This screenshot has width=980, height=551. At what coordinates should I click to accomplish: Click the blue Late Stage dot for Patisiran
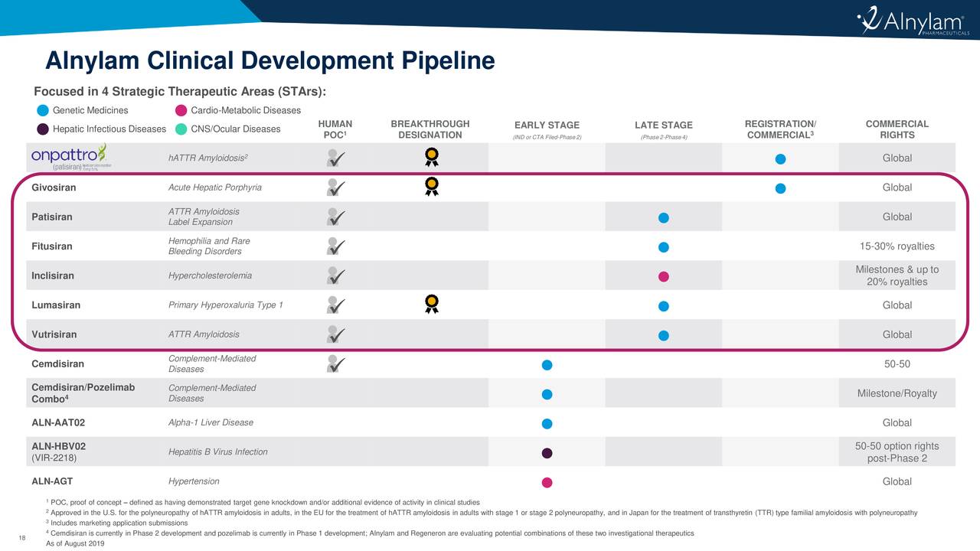(664, 217)
